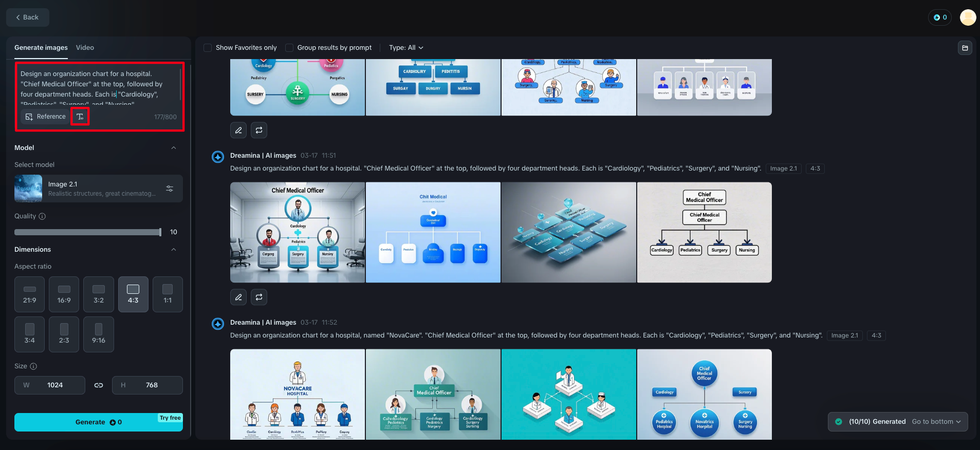Toggle the width-height link icon
The height and width of the screenshot is (450, 980).
[99, 385]
